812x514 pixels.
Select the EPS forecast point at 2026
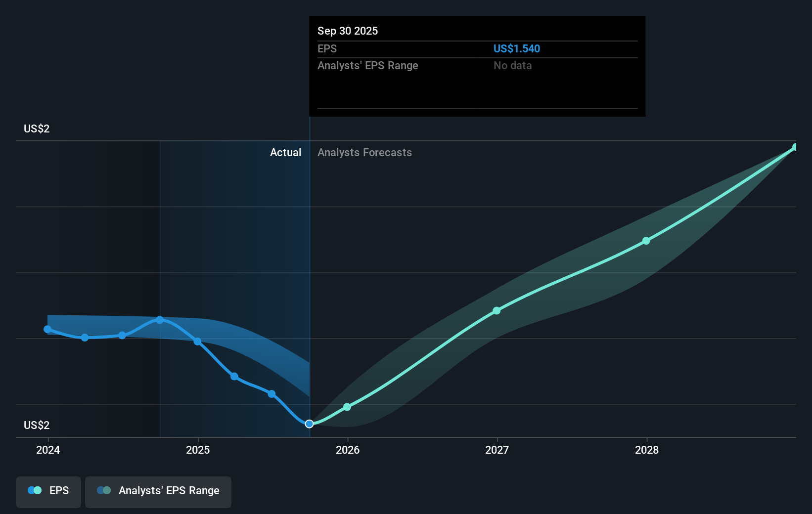click(347, 407)
